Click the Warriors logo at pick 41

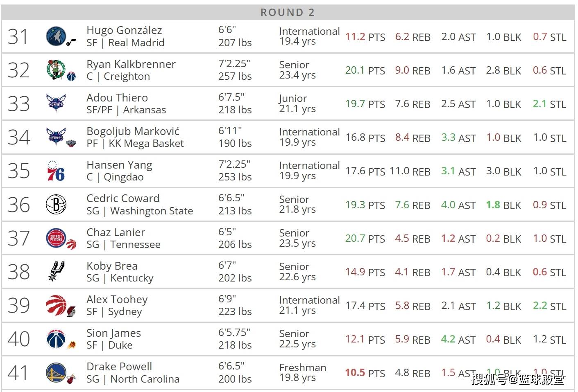(56, 372)
